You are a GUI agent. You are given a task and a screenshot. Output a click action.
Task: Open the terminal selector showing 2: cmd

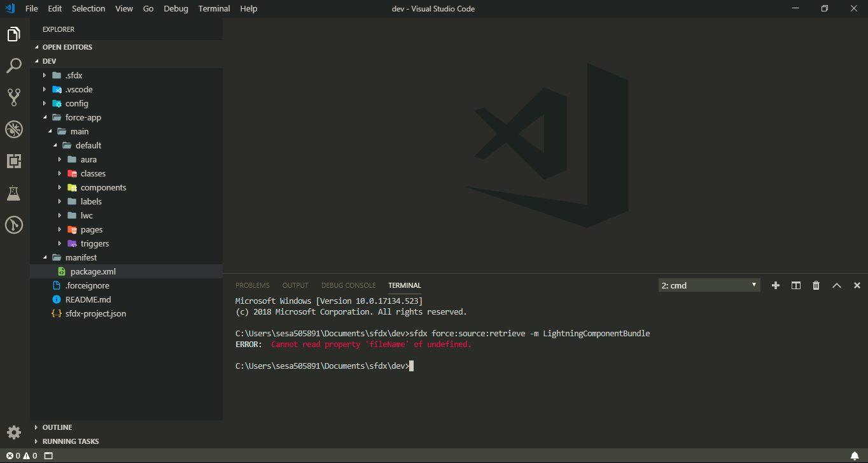(x=708, y=285)
